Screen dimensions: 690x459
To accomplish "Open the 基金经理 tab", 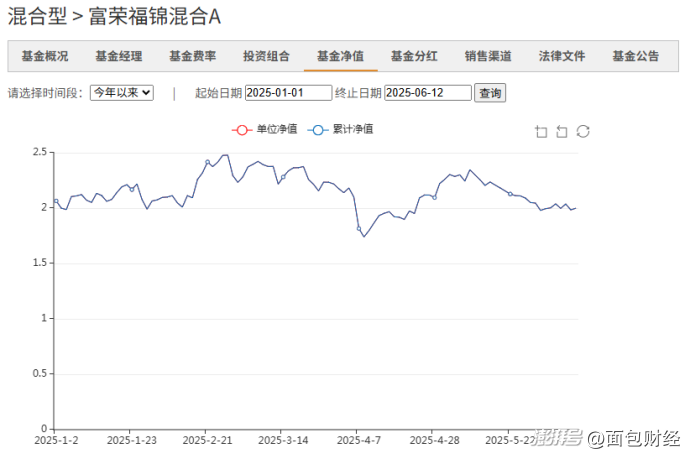I will (x=119, y=56).
